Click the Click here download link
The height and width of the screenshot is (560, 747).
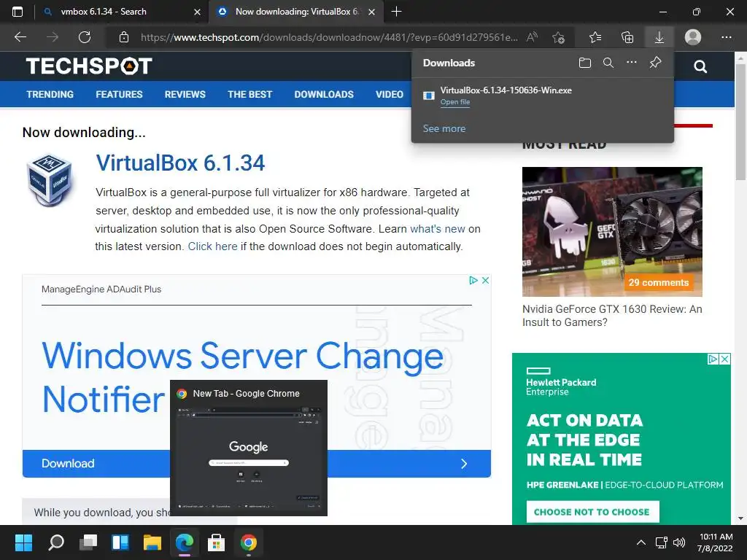[x=212, y=246]
